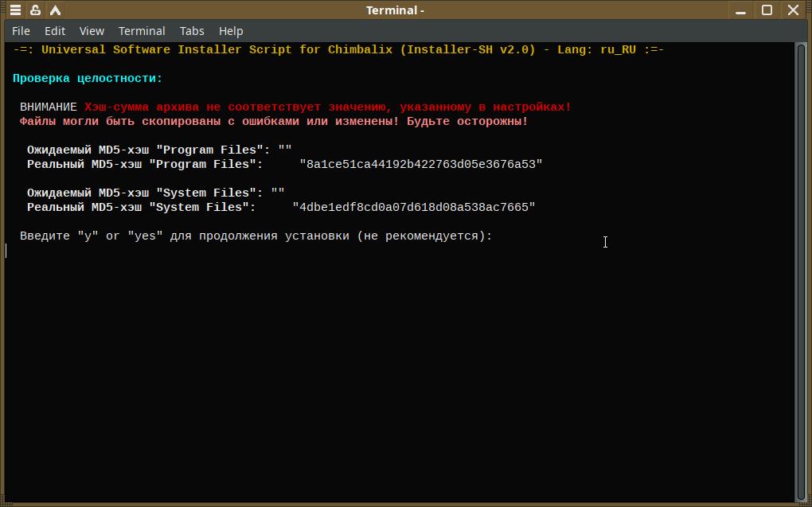Viewport: 812px width, 507px height.
Task: Click the terminal's vertical scrollbar
Action: pos(801,271)
